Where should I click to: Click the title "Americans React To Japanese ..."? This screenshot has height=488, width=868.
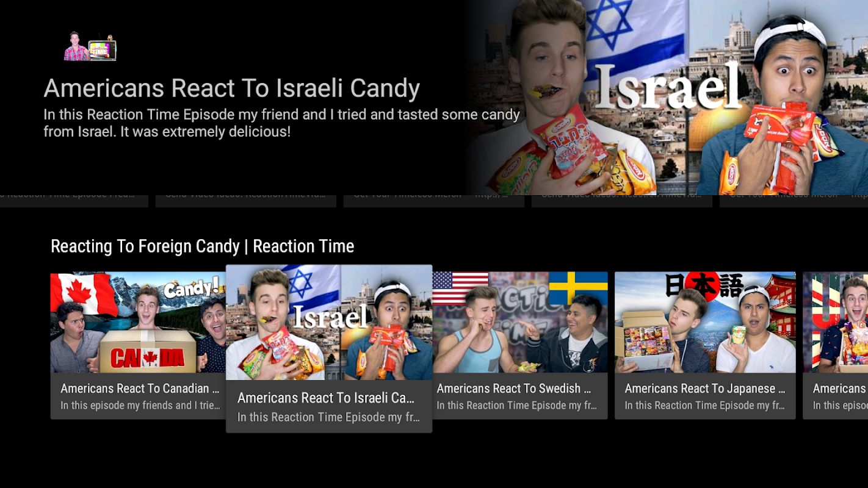(705, 389)
